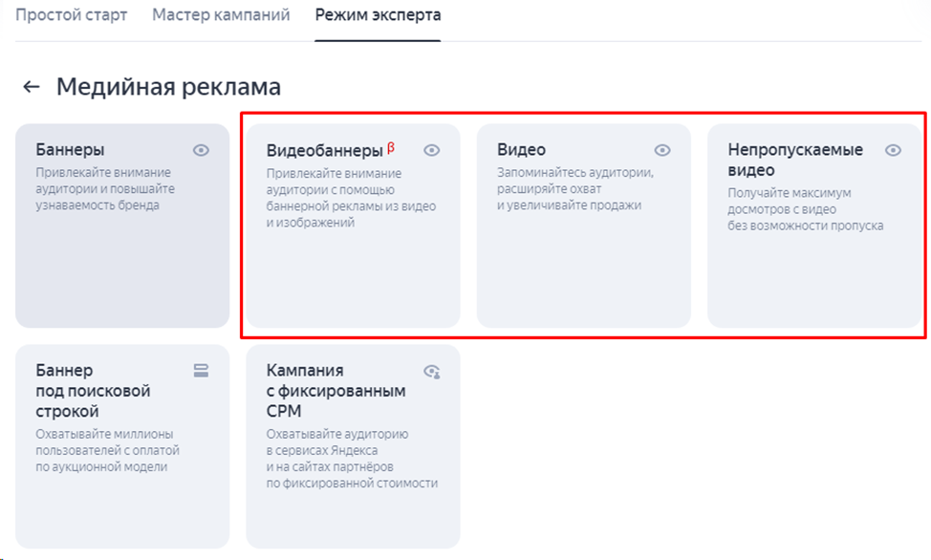Viewport: 931px width, 560px height.
Task: Preview Непропускаемые видео with its eye icon
Action: click(x=894, y=150)
